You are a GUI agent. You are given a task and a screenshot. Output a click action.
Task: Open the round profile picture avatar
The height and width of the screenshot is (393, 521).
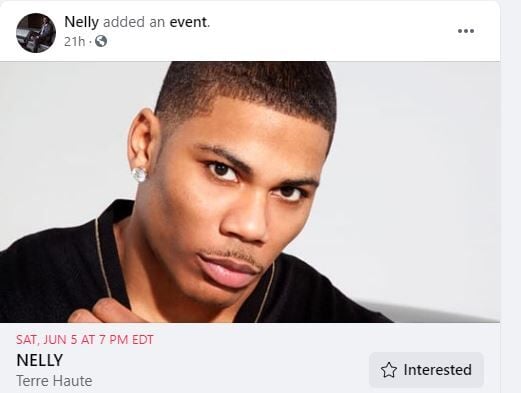(x=36, y=33)
